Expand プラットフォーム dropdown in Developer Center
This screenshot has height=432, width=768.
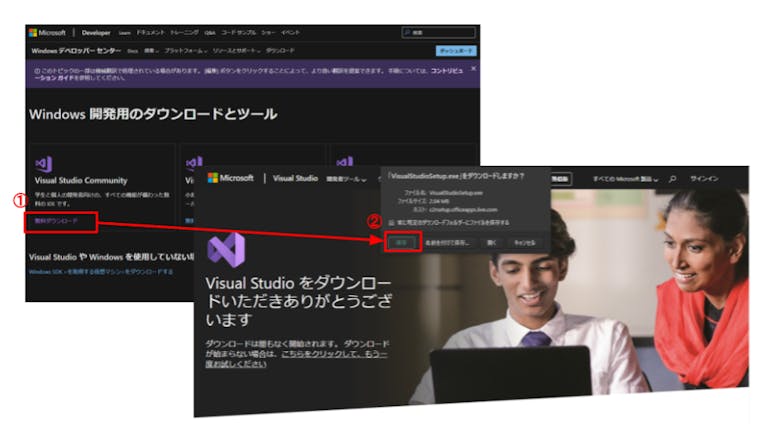(186, 51)
